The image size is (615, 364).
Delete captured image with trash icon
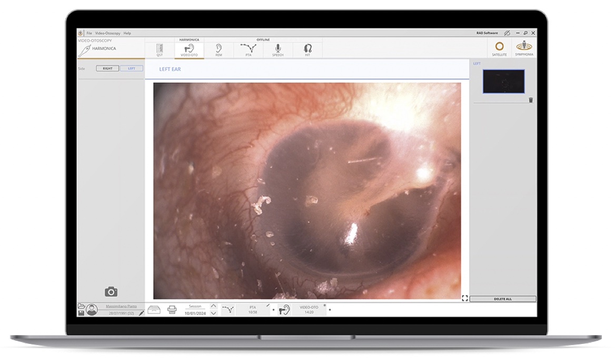point(531,100)
